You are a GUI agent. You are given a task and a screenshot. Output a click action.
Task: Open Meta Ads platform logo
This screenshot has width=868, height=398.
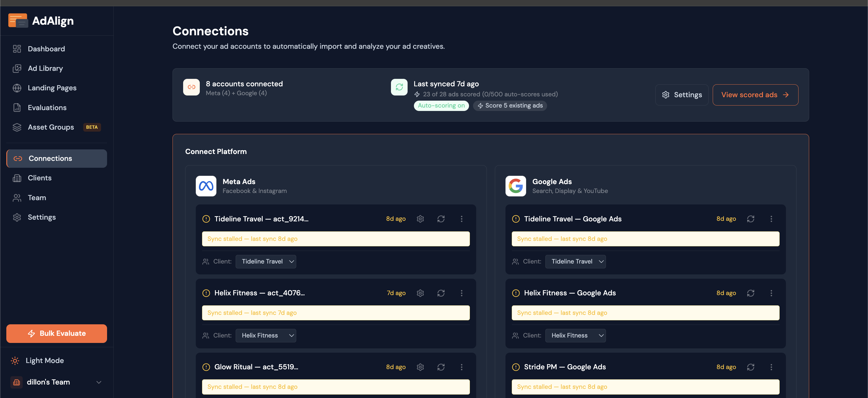click(x=206, y=186)
